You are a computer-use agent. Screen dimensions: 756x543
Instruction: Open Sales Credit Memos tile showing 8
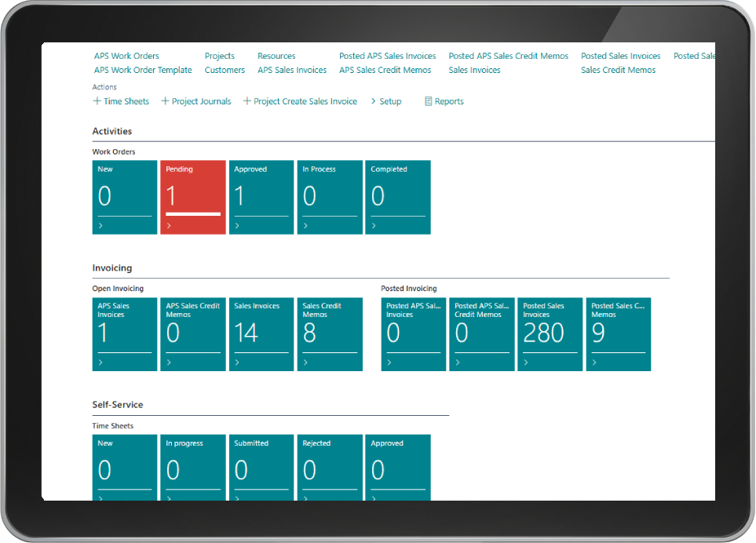point(330,334)
